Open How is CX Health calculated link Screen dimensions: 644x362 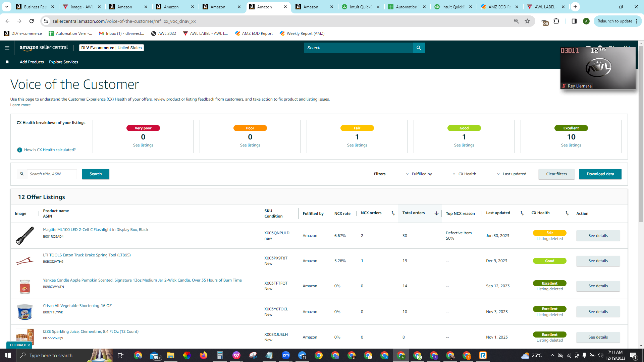(50, 150)
